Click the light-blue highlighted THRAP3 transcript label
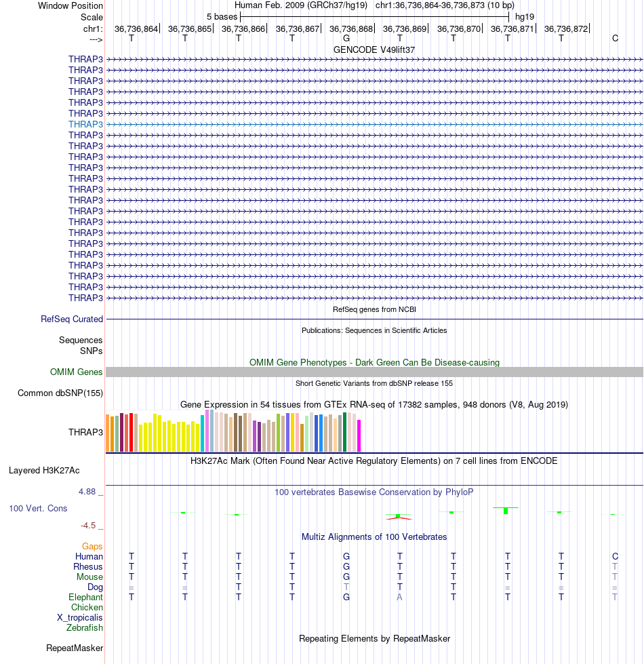The width and height of the screenshot is (644, 664). 85,124
